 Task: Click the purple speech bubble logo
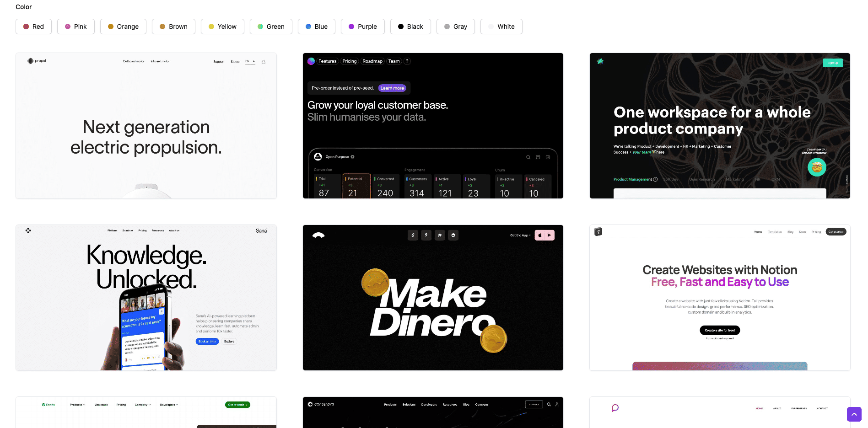615,408
